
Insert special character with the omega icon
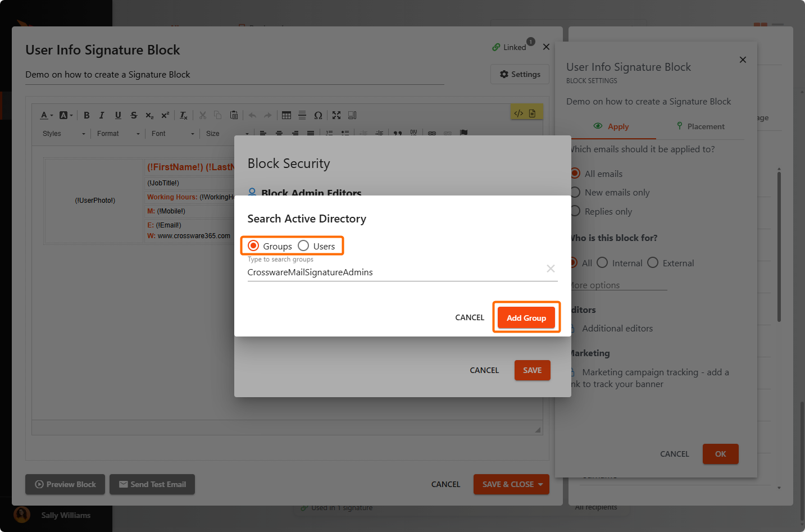click(x=318, y=115)
